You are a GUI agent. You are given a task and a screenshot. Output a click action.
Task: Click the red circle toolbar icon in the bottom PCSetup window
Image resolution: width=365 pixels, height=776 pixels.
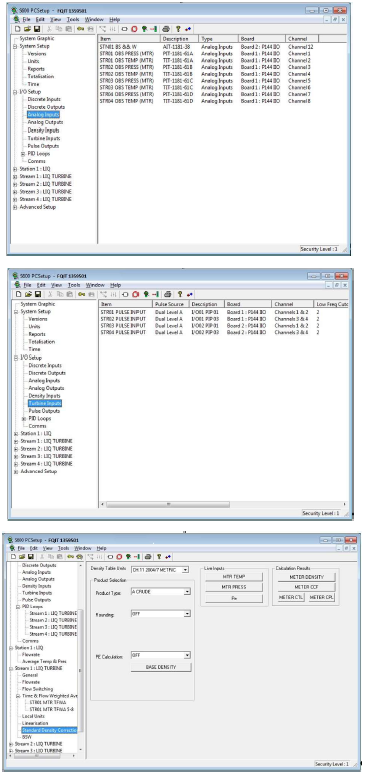tap(119, 557)
